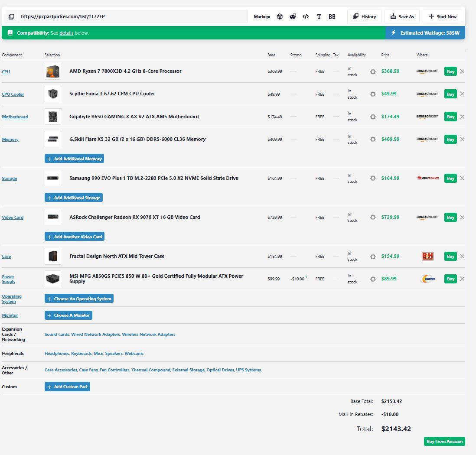
Task: Open ASRock Challenger Radeon RX 9070 XT name
Action: [x=135, y=217]
